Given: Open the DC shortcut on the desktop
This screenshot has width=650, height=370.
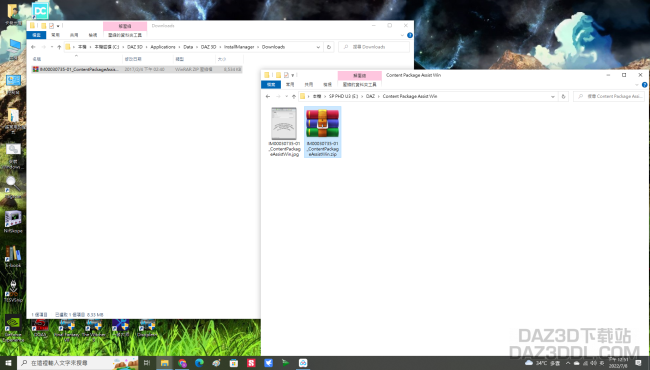Looking at the screenshot, I should 40,11.
